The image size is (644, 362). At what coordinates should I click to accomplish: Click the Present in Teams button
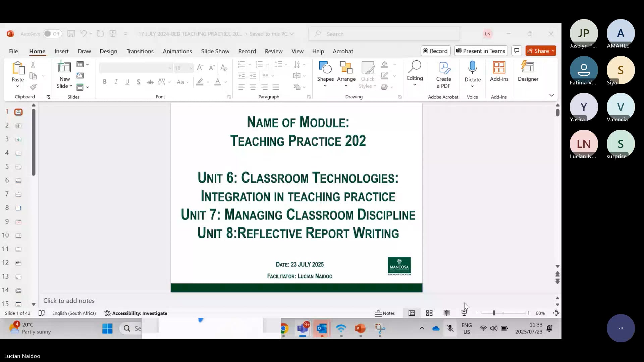481,51
